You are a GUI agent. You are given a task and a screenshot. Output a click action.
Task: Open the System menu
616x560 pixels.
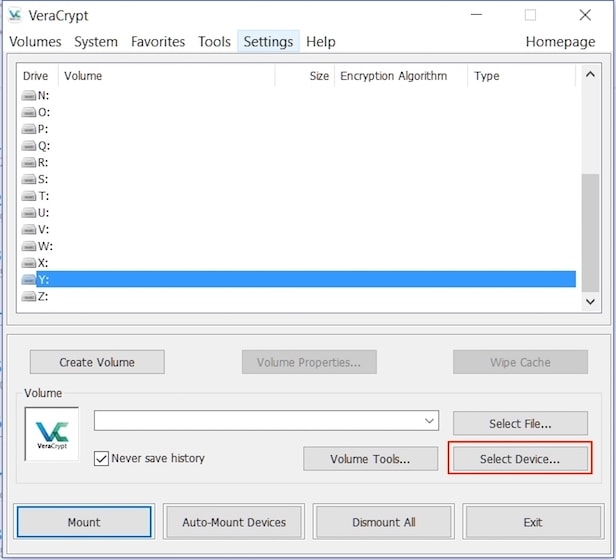click(x=96, y=42)
